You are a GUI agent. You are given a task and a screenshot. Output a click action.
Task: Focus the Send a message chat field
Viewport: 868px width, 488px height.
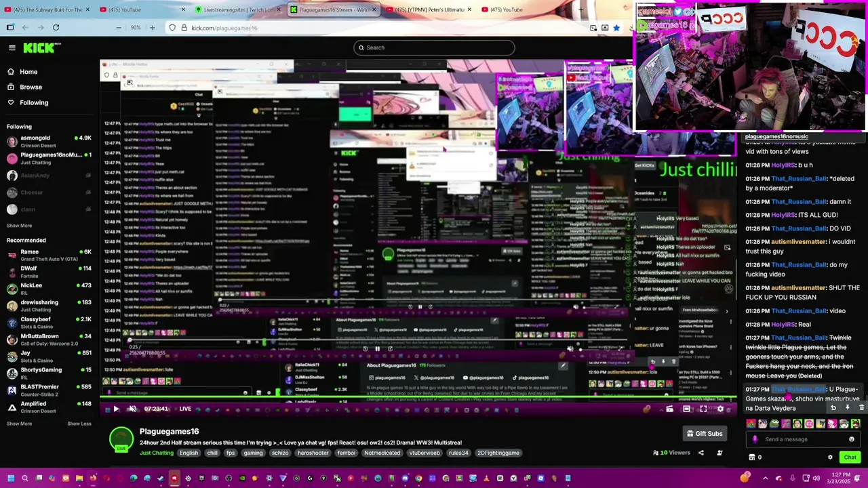803,439
